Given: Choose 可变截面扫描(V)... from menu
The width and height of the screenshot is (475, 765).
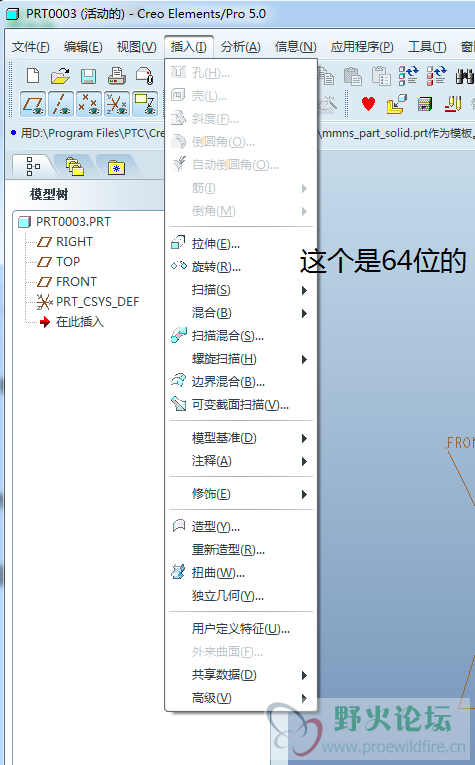Looking at the screenshot, I should (241, 404).
